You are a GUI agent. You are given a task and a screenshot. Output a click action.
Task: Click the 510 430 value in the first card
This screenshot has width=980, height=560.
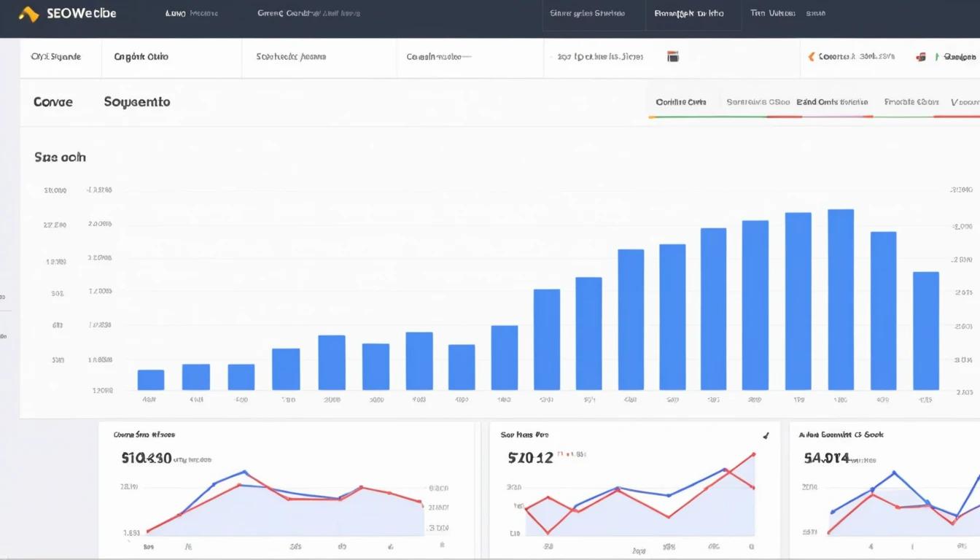[147, 458]
